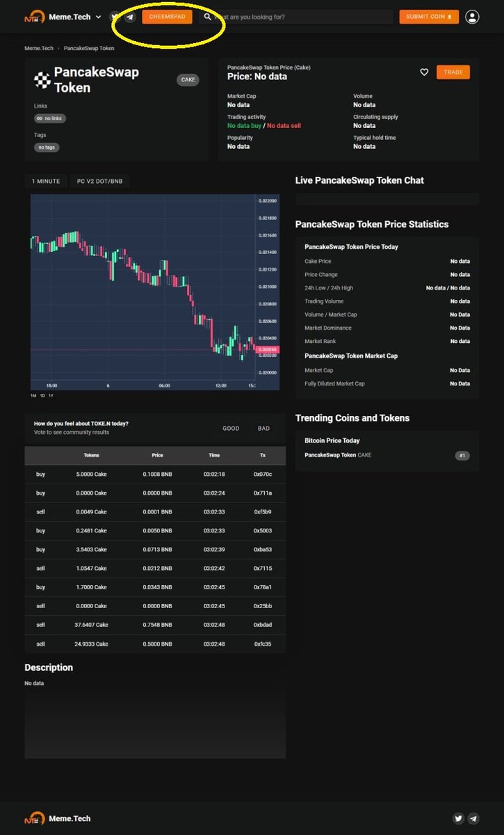Click the current price label on chart axis
This screenshot has height=835, width=504.
(x=268, y=350)
